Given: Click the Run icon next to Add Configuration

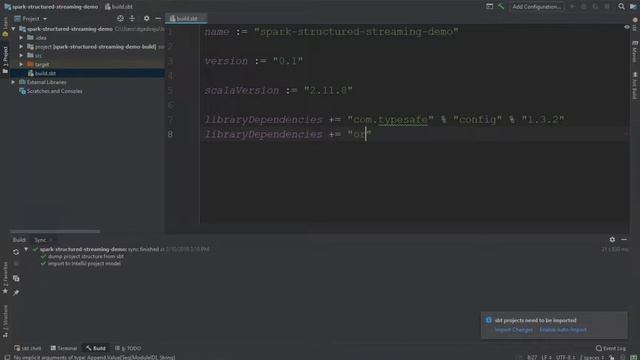Looking at the screenshot, I should click(x=572, y=7).
